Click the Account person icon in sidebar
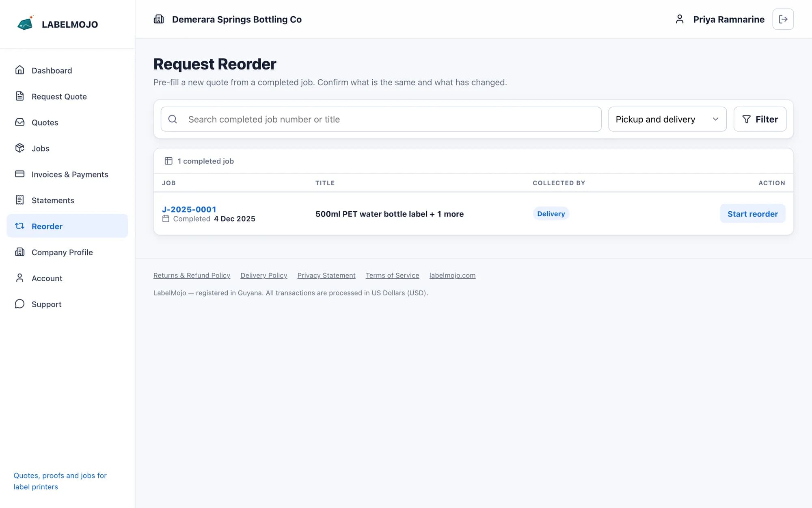This screenshot has width=812, height=508. (x=19, y=278)
